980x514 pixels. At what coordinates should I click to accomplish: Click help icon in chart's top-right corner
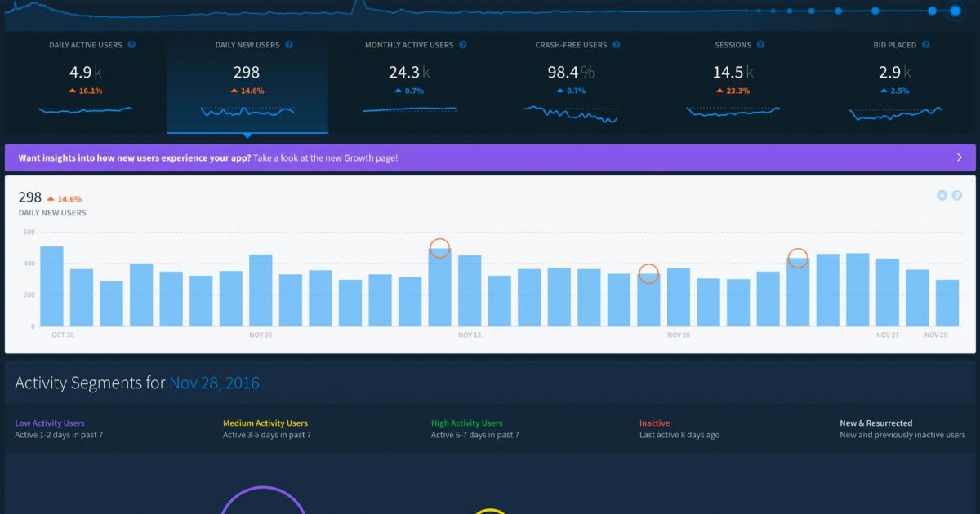pos(957,195)
